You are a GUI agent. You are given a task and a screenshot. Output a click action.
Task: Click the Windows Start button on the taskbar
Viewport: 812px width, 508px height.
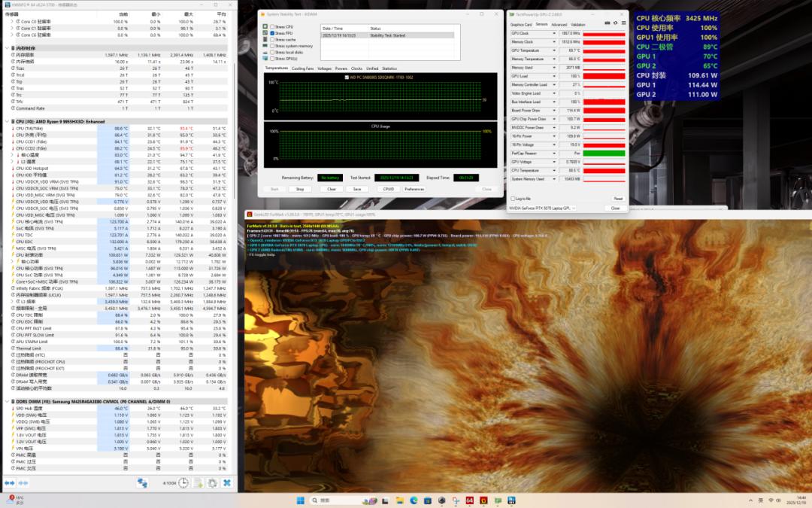(299, 500)
